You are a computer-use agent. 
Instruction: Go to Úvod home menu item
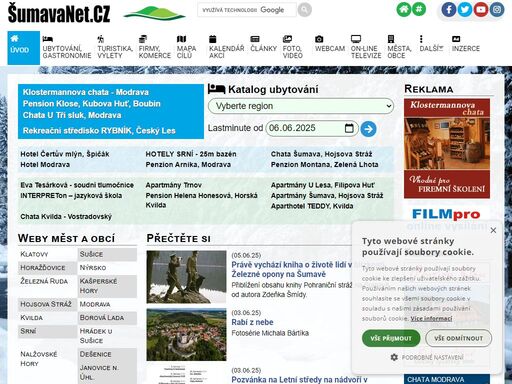point(23,48)
